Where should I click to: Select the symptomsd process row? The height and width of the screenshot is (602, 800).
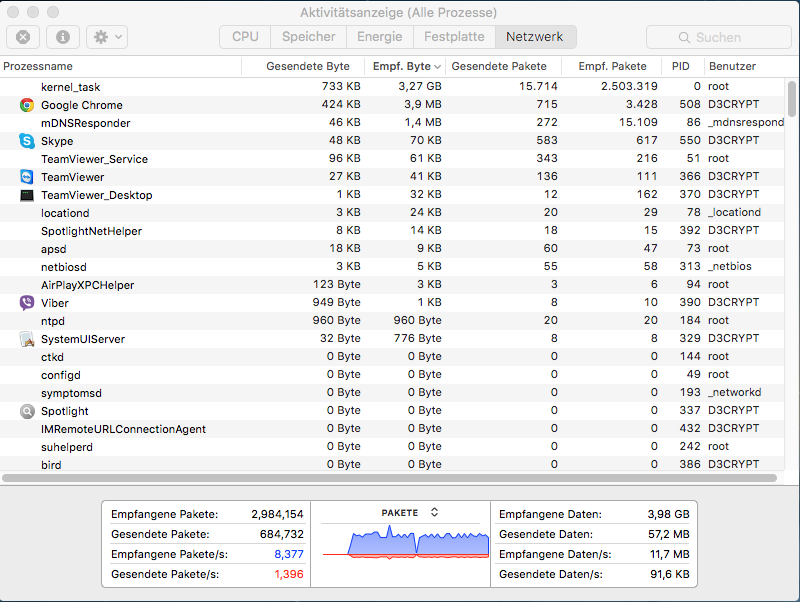392,393
